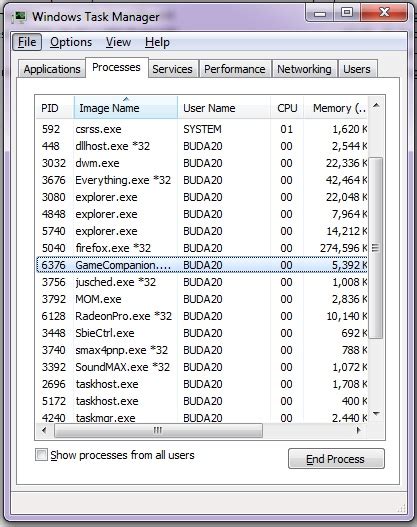Switch to the Applications tab
The width and height of the screenshot is (417, 527).
(52, 69)
